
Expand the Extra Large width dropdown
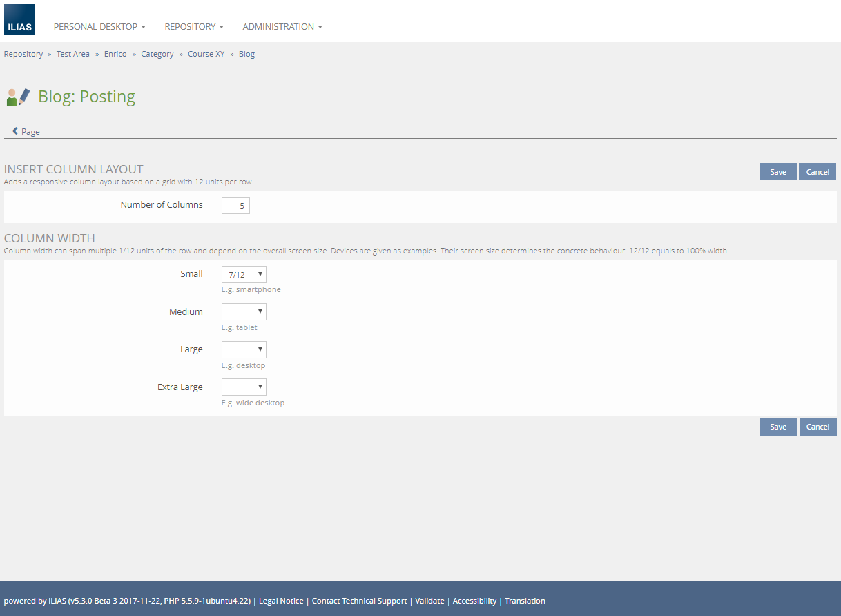pyautogui.click(x=244, y=387)
